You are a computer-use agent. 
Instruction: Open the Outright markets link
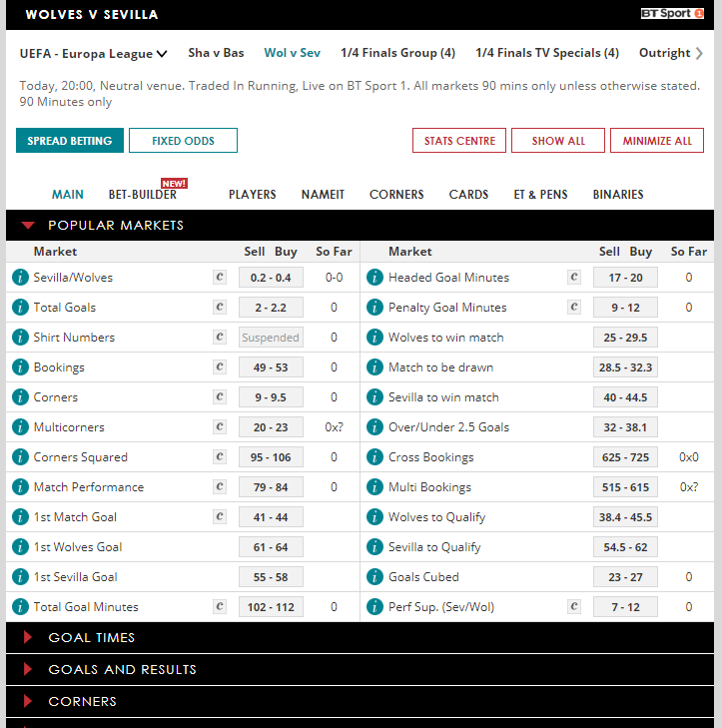click(x=664, y=53)
